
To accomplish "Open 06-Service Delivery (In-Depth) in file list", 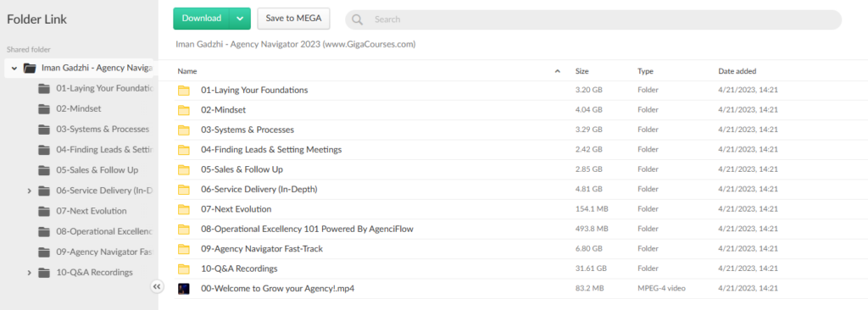I will (x=259, y=190).
